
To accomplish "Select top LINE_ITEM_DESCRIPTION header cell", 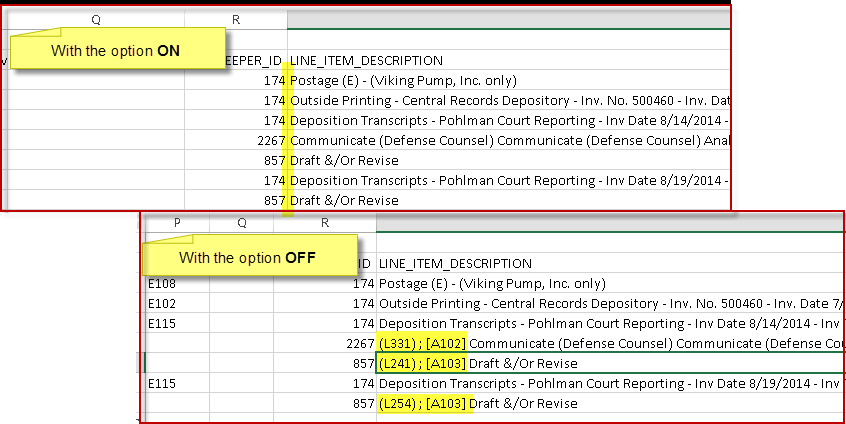I will [509, 60].
